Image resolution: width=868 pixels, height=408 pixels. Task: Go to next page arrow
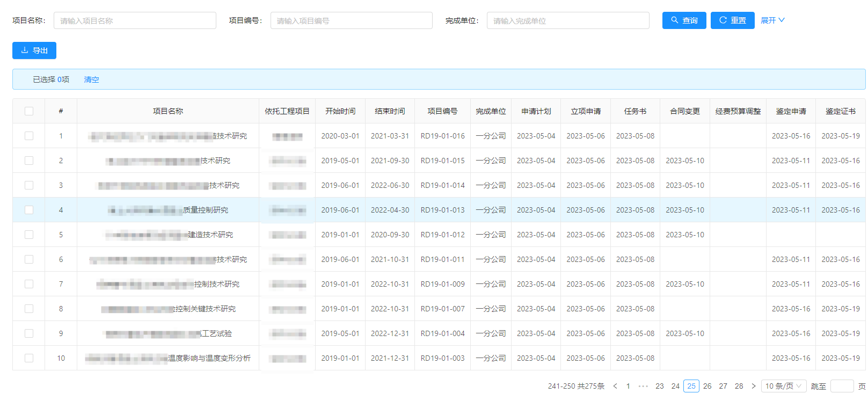[753, 386]
